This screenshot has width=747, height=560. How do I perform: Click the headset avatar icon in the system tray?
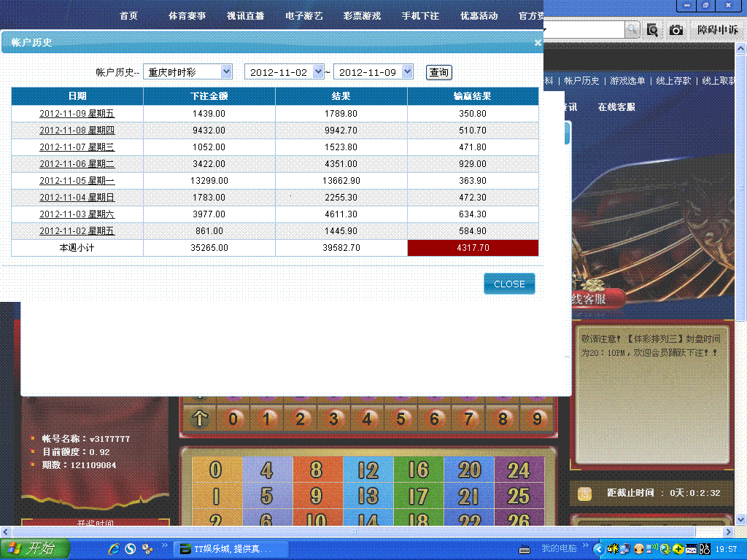pos(638,549)
